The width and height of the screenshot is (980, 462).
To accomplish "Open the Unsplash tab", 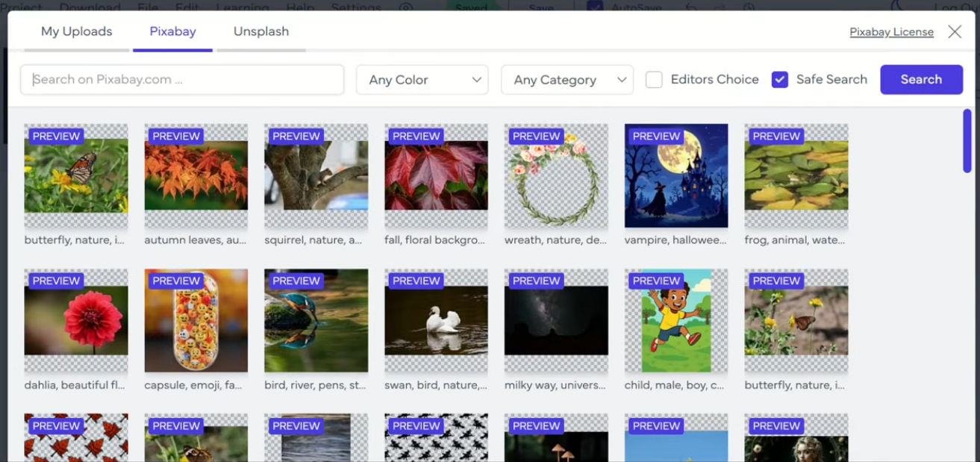I will click(x=260, y=31).
